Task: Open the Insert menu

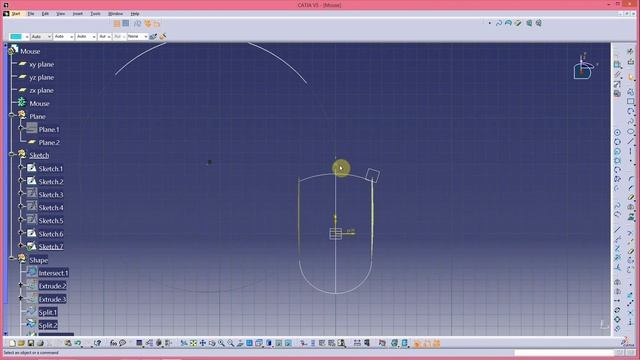Action: point(78,13)
